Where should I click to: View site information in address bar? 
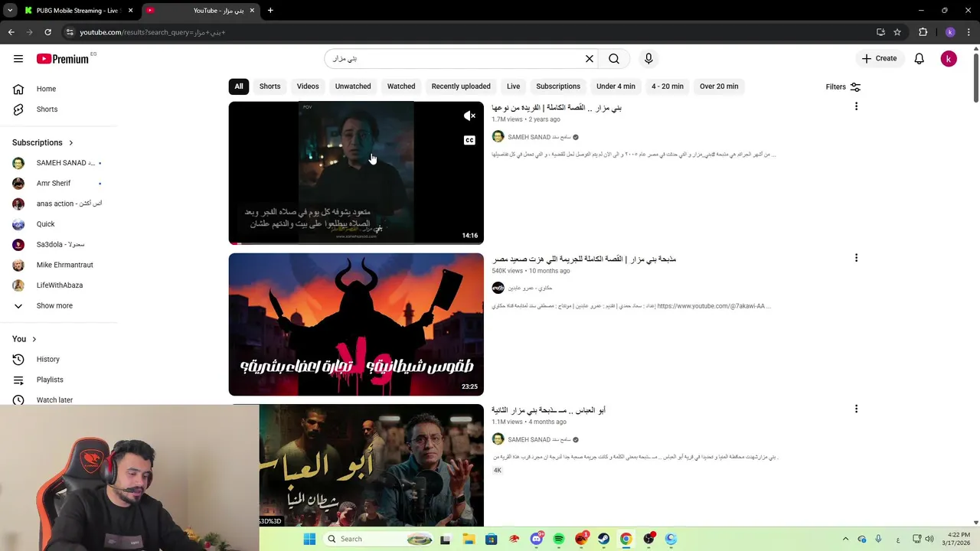(69, 32)
